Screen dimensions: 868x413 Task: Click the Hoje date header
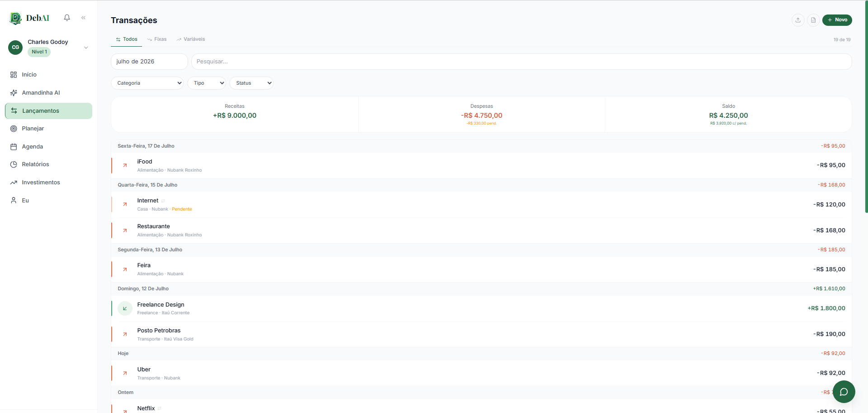tap(123, 354)
